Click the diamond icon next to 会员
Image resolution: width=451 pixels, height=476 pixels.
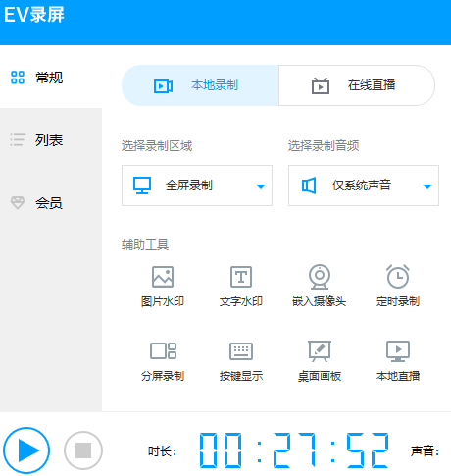click(18, 203)
